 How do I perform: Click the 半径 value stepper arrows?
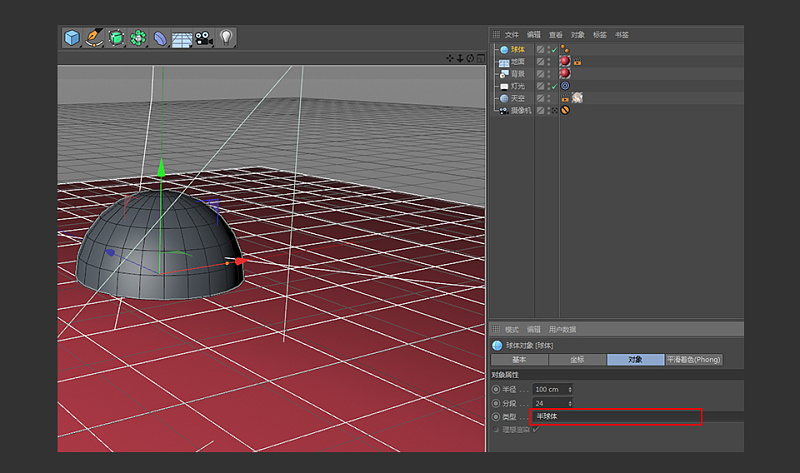click(570, 389)
